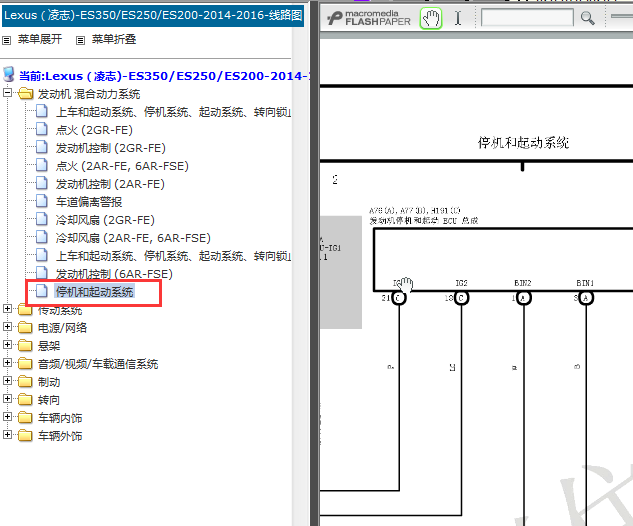
Task: Click the left tree panel vertical scrollbar
Action: (x=300, y=275)
